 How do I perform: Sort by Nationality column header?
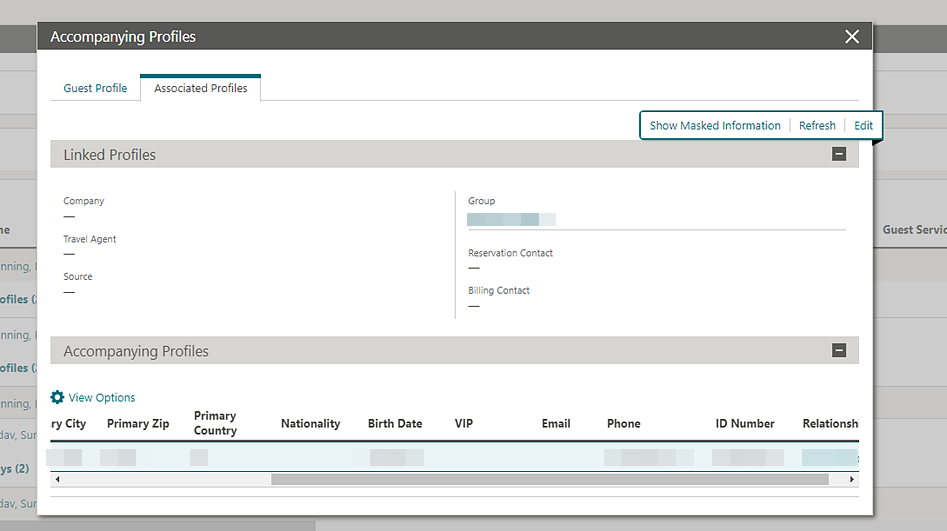click(x=310, y=423)
